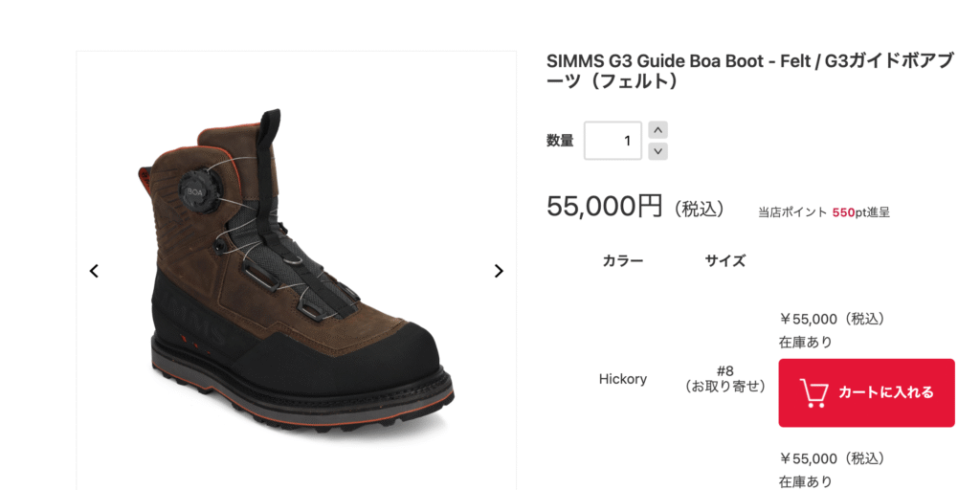Advance to the next product image
The height and width of the screenshot is (490, 980).
tap(498, 271)
